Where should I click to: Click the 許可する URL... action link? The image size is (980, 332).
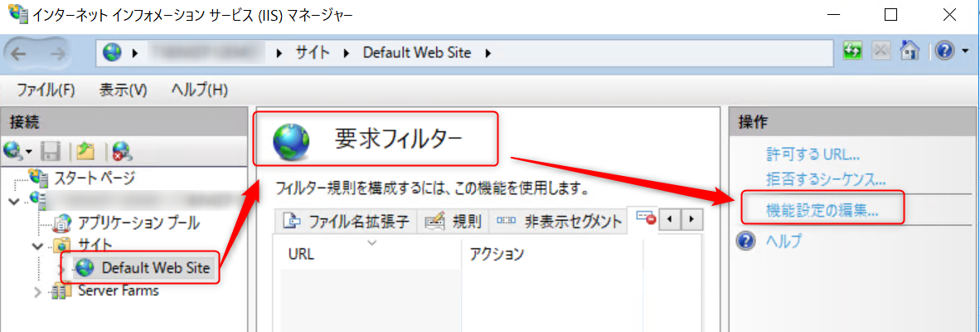coord(813,154)
